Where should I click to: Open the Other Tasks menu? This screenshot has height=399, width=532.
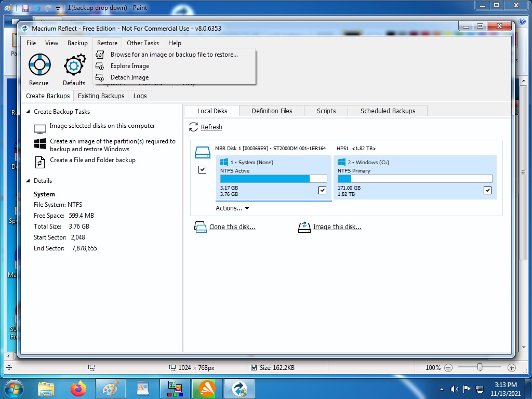coord(143,43)
